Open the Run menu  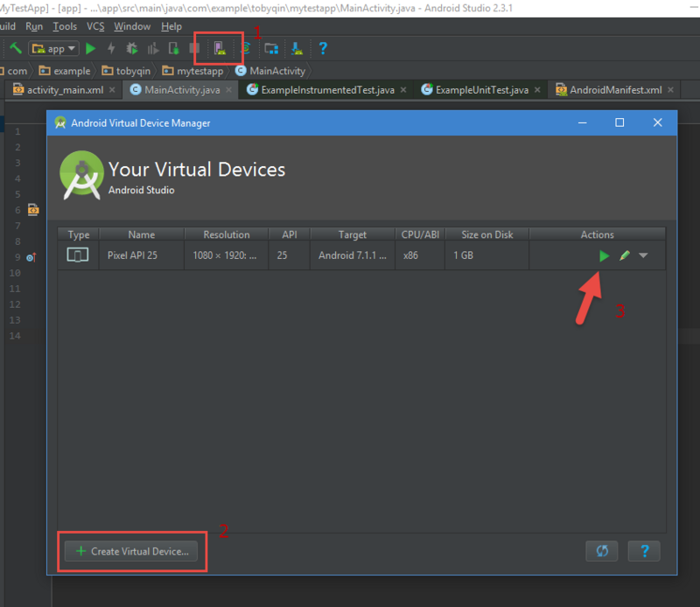point(34,26)
